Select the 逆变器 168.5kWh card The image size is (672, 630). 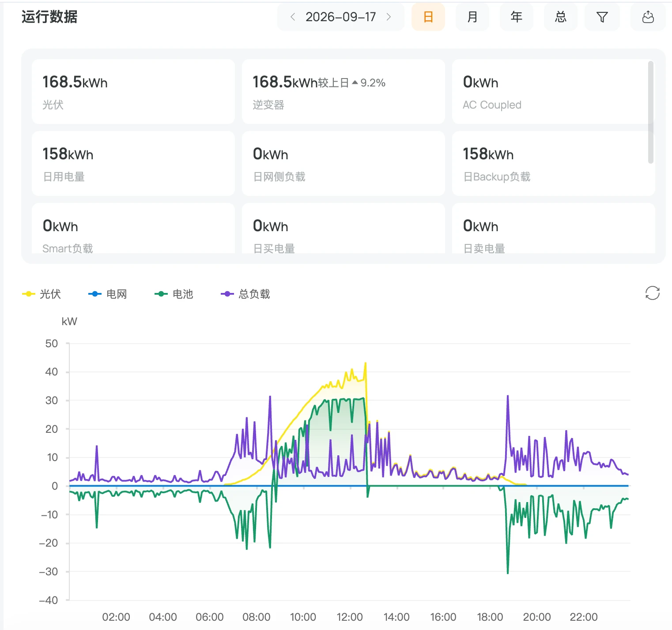[x=344, y=92]
